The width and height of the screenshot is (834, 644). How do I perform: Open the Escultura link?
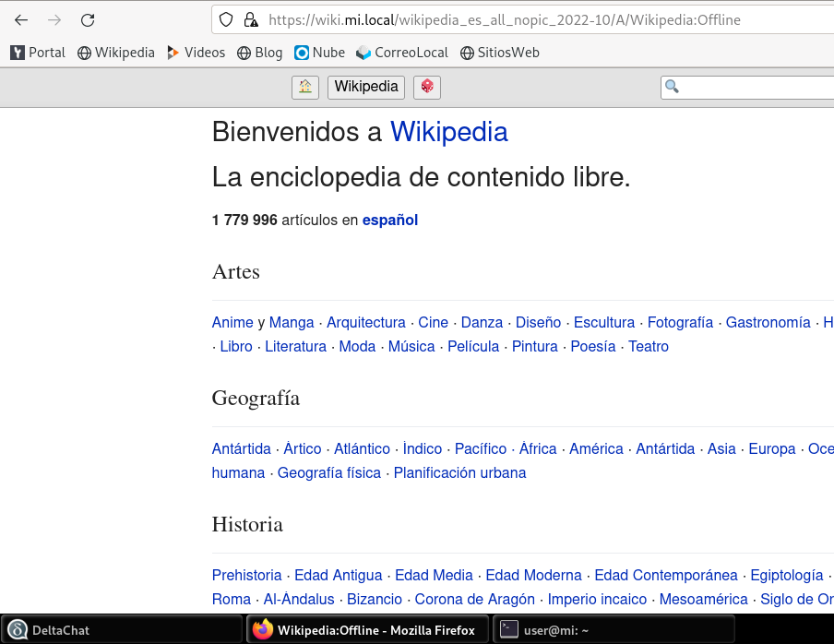click(x=604, y=322)
